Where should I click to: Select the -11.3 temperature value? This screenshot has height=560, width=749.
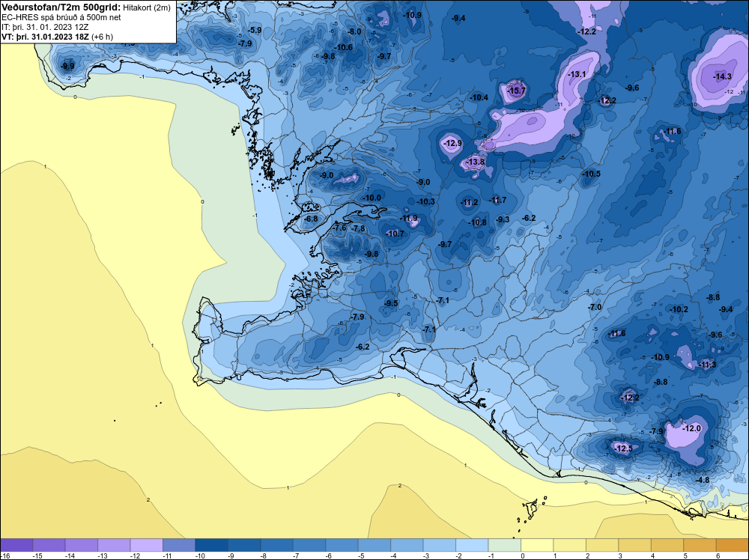click(708, 365)
